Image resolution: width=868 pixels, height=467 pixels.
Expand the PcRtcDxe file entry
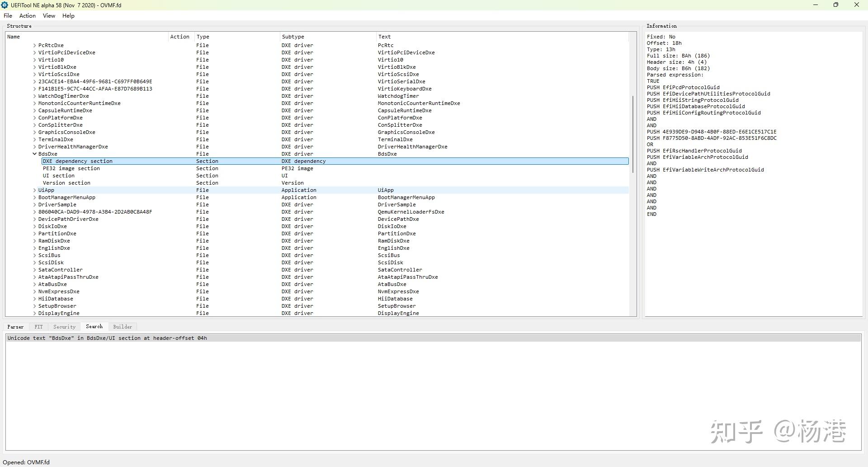(x=34, y=45)
